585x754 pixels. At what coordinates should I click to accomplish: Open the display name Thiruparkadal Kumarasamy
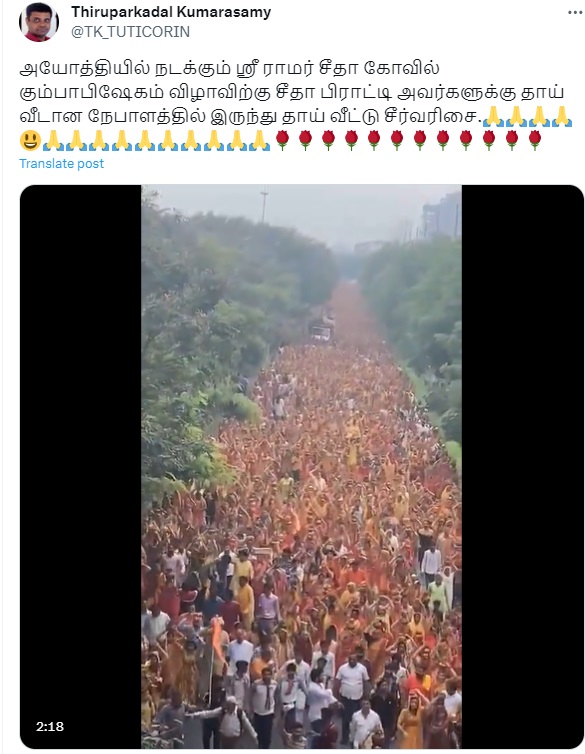171,12
